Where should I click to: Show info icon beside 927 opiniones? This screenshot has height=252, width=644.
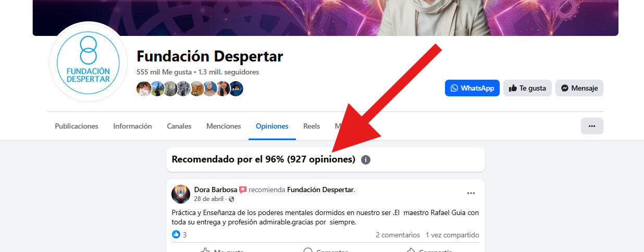click(366, 160)
